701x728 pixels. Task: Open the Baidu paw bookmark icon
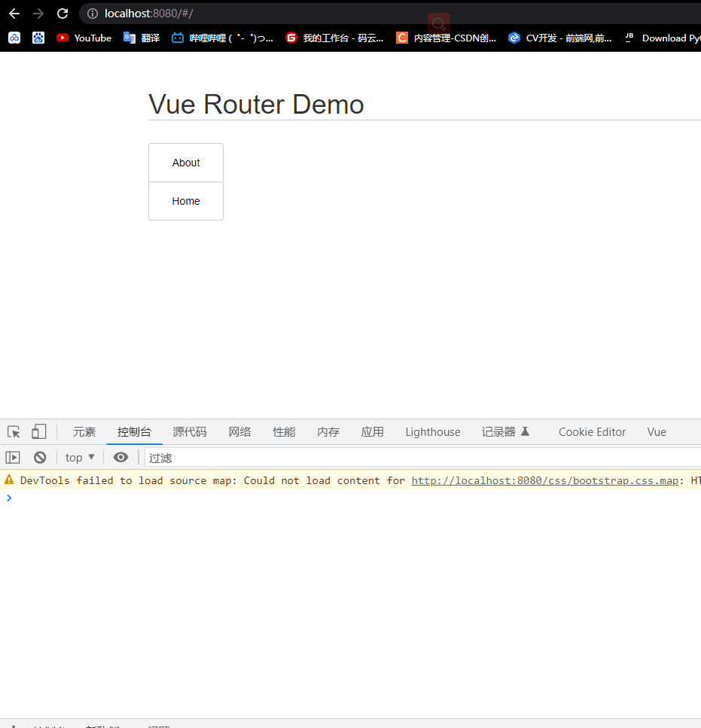[x=38, y=38]
